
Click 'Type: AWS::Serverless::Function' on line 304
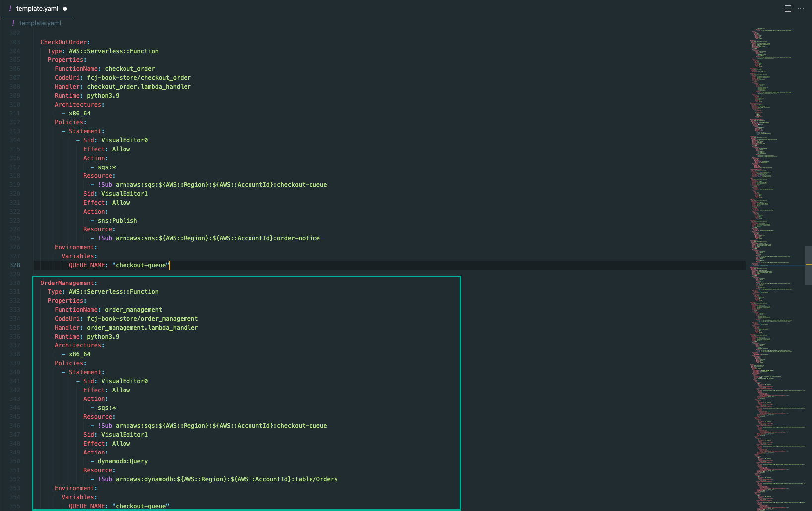(x=103, y=51)
